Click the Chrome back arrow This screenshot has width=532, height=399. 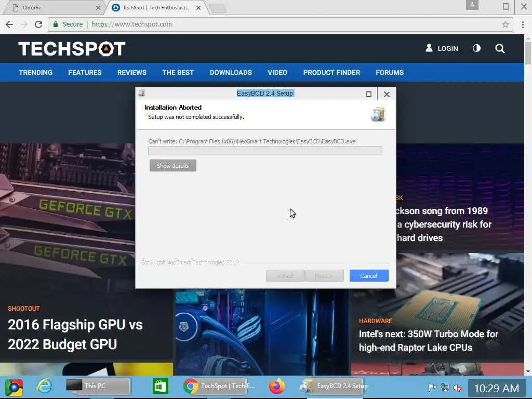pos(9,24)
